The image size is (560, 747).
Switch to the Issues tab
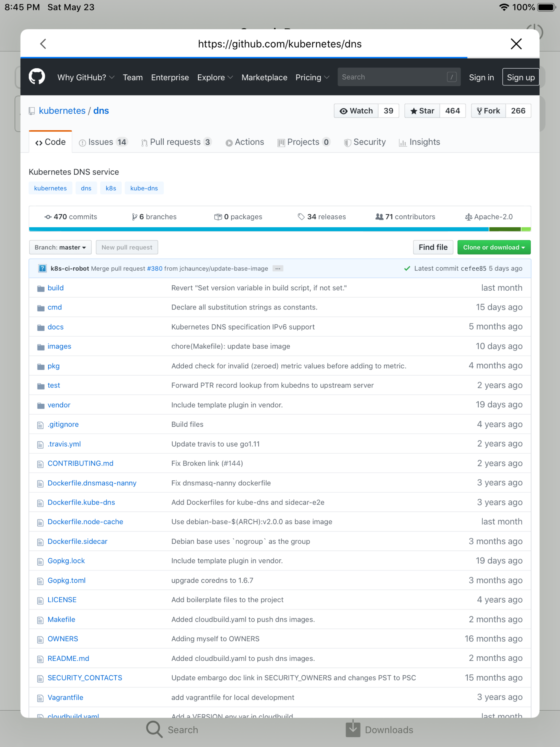[100, 142]
